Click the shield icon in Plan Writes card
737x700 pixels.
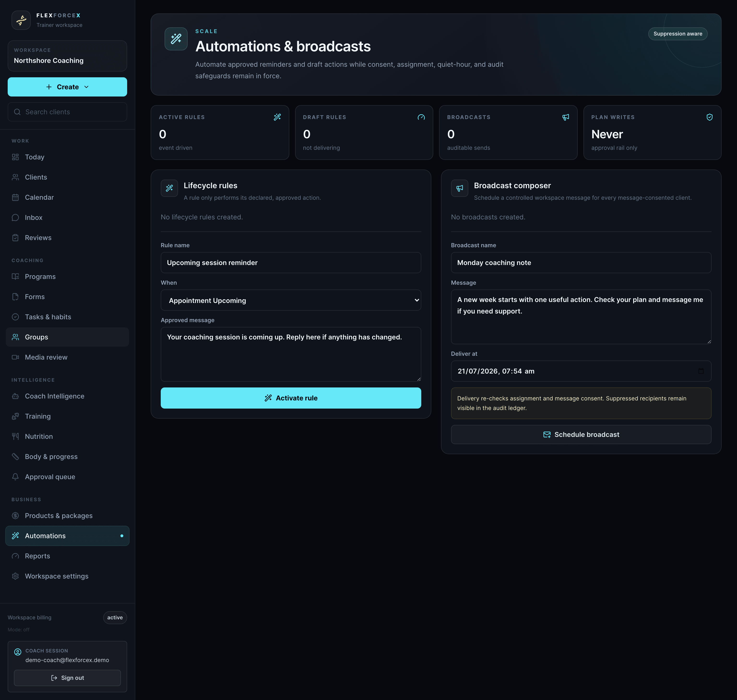tap(709, 117)
